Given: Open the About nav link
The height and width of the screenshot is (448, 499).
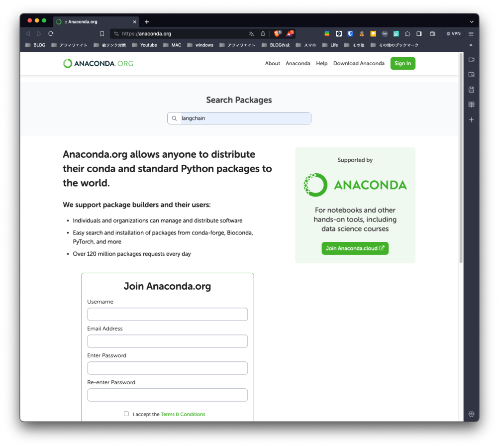Looking at the screenshot, I should point(273,63).
